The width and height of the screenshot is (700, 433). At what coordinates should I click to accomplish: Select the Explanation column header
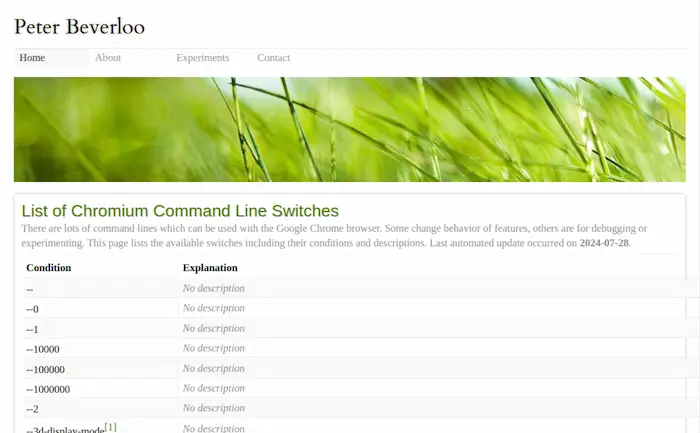tap(210, 268)
